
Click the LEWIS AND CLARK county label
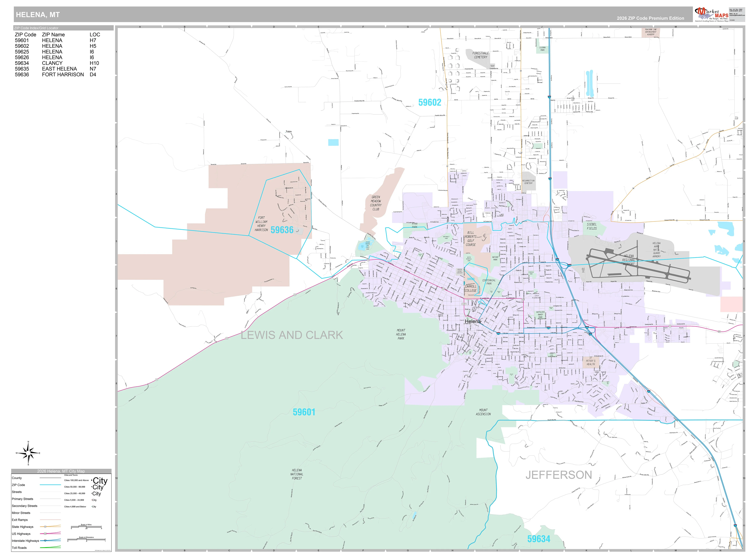point(292,335)
